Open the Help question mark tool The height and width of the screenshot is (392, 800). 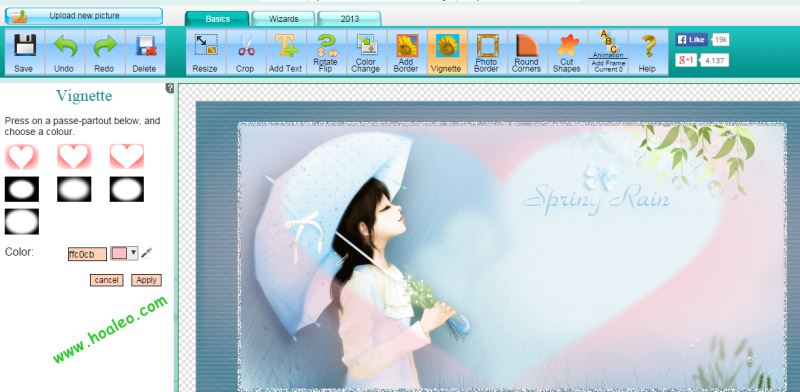(648, 52)
